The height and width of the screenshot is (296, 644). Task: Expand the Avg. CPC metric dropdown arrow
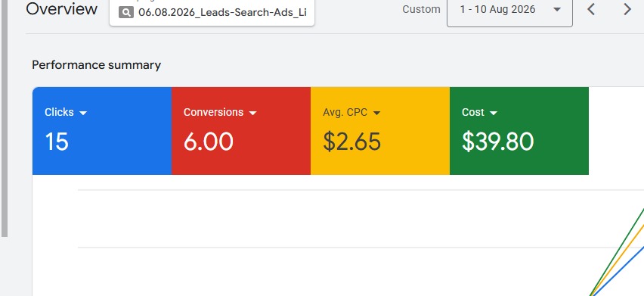pos(376,113)
